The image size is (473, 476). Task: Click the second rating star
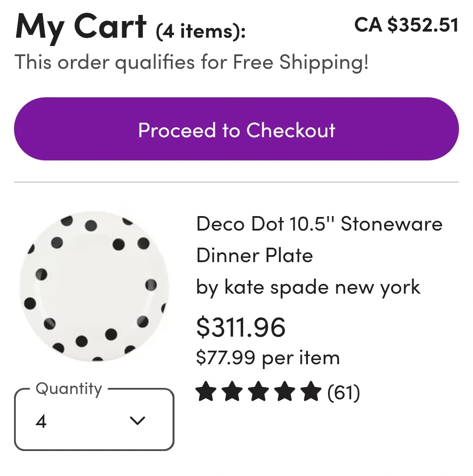coord(232,392)
